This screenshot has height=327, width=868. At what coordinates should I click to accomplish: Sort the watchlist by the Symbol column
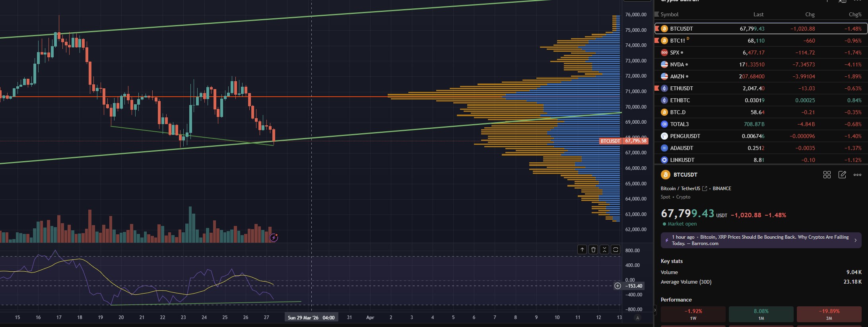pos(670,14)
